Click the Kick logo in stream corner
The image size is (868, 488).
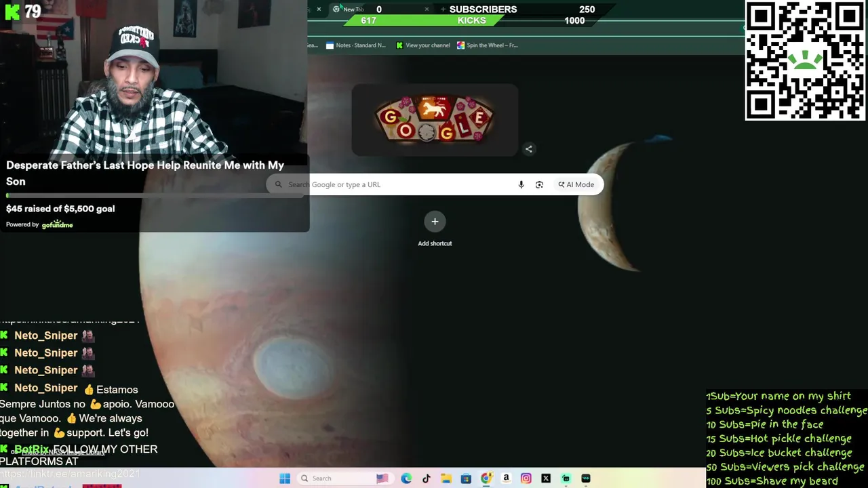12,12
